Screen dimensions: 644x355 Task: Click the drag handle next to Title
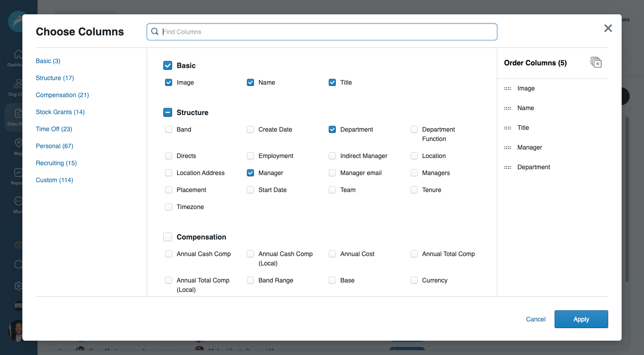point(508,128)
